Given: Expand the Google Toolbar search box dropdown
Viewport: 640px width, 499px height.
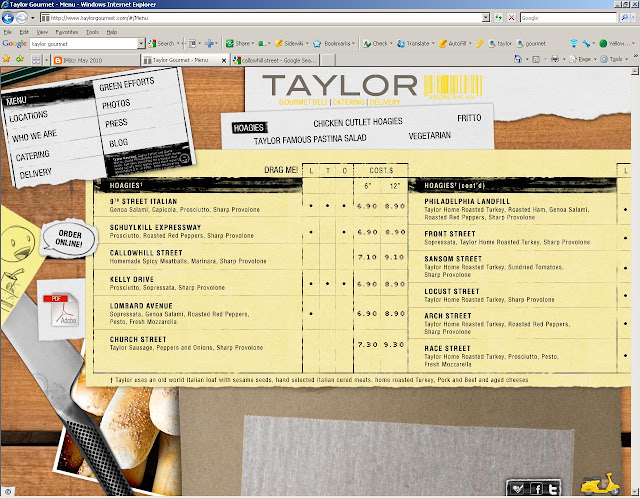Looking at the screenshot, I should (x=141, y=43).
